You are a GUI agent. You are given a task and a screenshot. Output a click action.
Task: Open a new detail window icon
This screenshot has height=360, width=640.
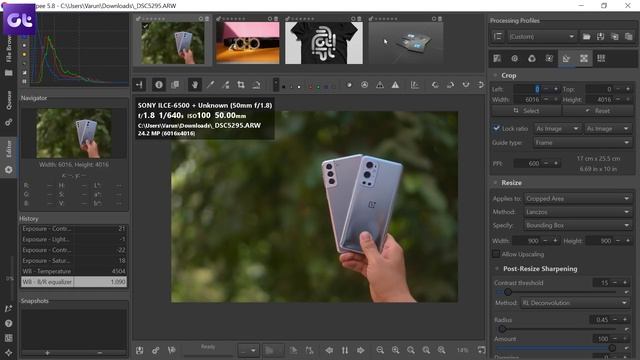[482, 350]
